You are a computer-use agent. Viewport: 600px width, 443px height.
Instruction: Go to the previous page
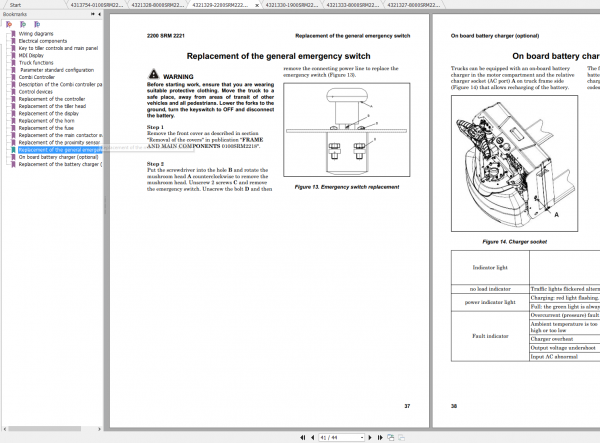(x=313, y=437)
